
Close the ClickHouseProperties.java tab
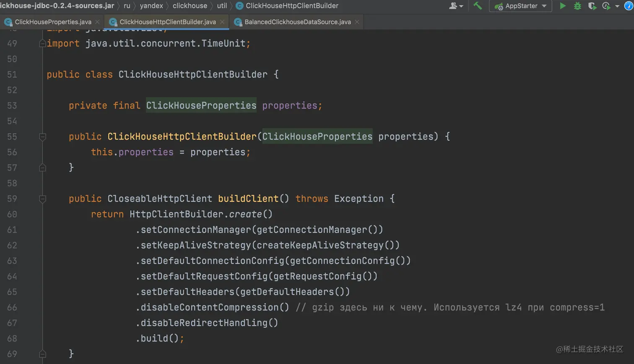pos(97,22)
